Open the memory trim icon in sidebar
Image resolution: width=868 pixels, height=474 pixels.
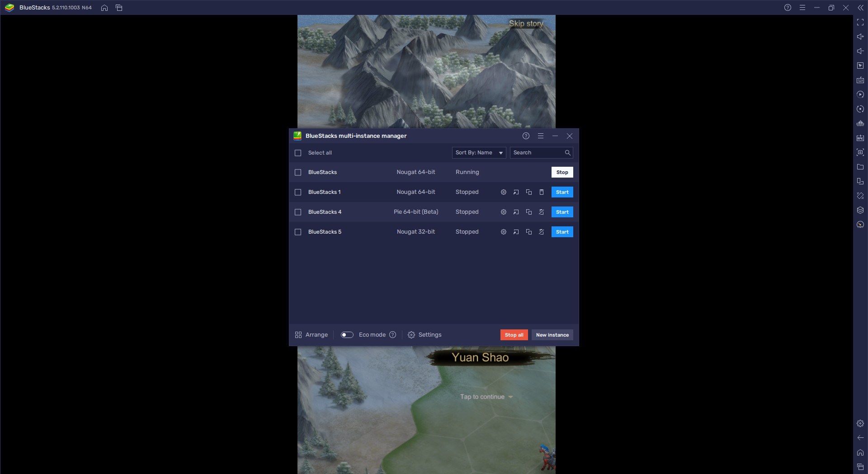click(860, 123)
